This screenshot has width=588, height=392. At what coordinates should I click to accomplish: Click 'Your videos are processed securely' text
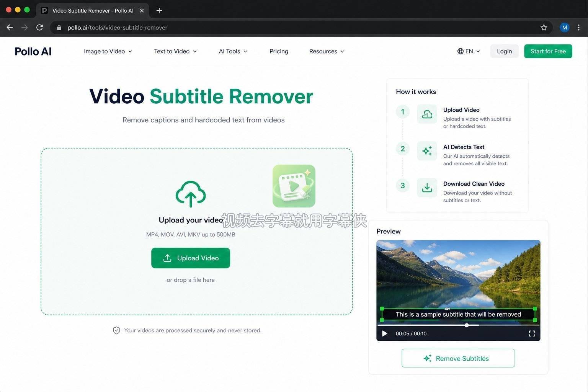[193, 330]
